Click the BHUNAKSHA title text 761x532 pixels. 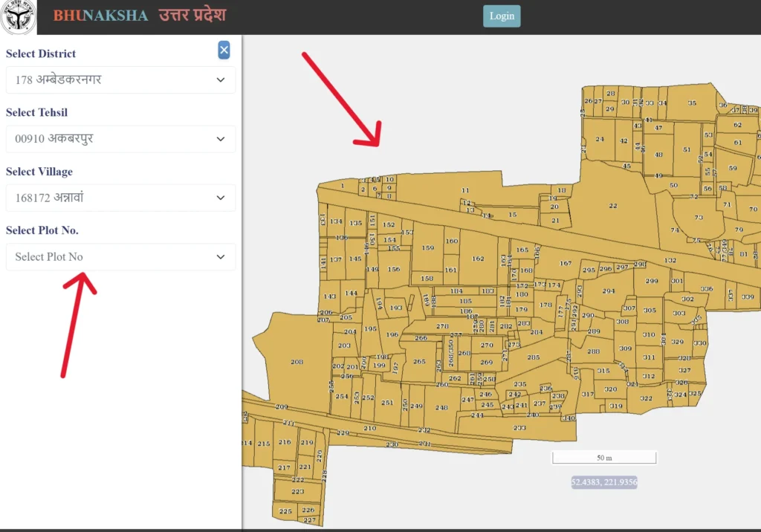click(x=100, y=16)
